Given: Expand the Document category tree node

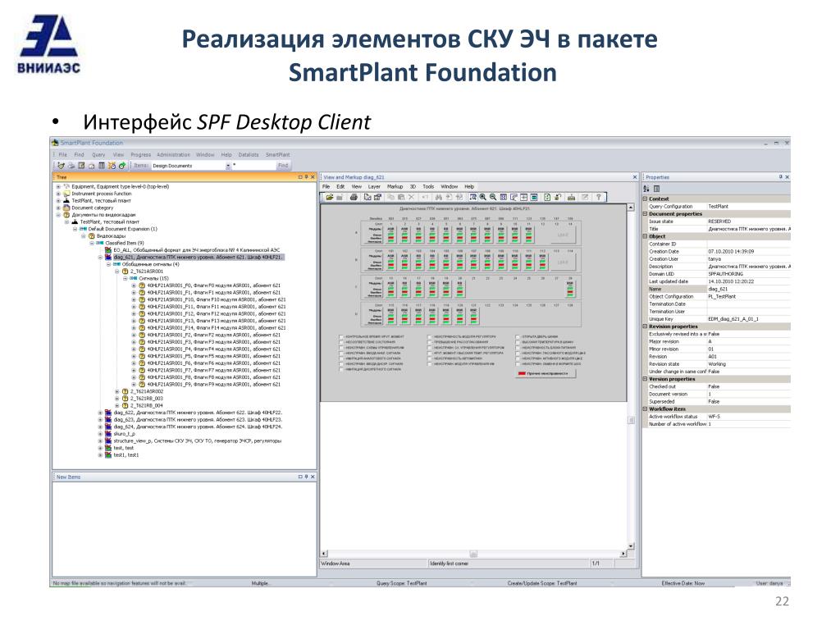Looking at the screenshot, I should point(58,208).
